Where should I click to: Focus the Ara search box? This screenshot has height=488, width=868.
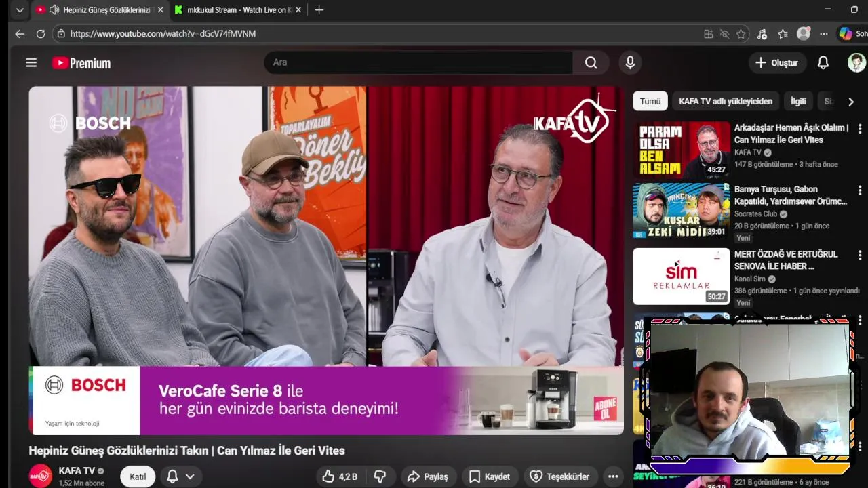[x=418, y=62]
